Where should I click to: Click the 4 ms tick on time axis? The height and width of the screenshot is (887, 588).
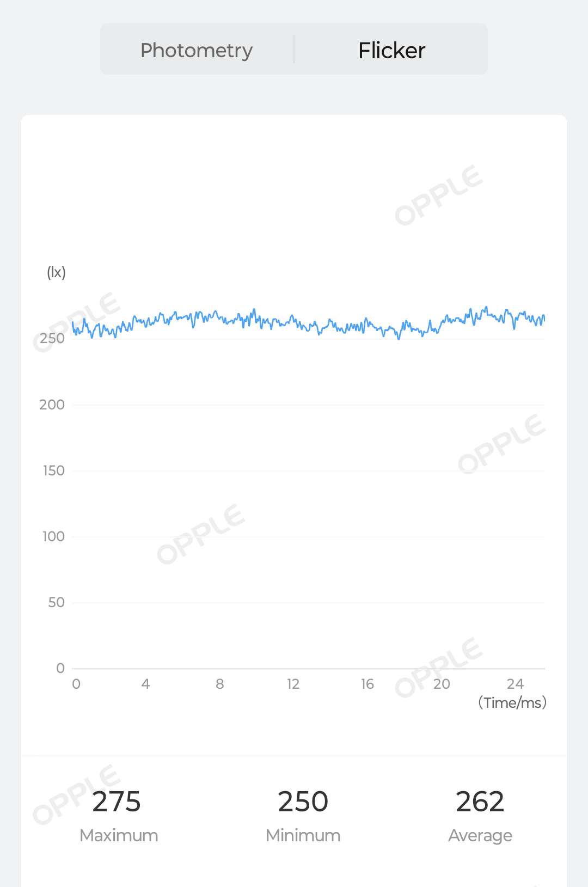(x=145, y=684)
